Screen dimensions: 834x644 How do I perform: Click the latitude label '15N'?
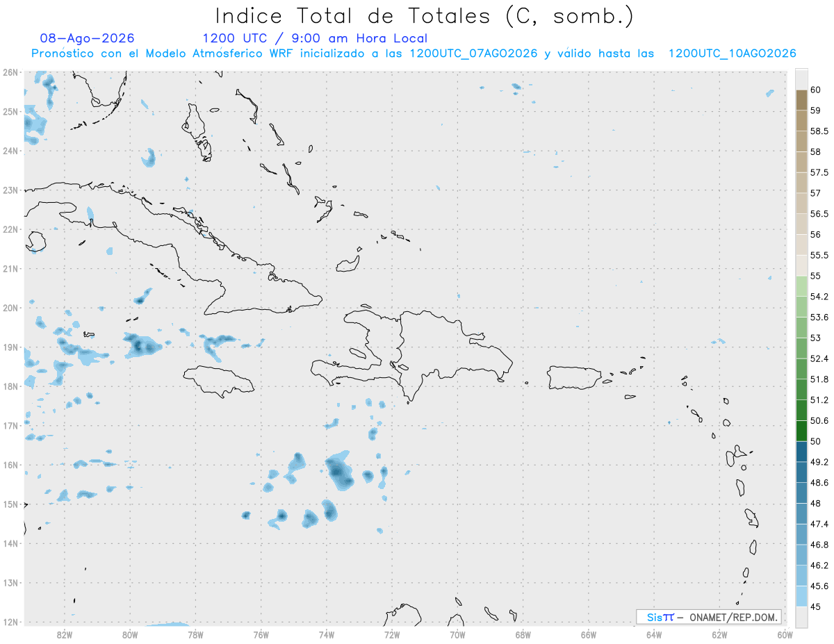pos(10,504)
